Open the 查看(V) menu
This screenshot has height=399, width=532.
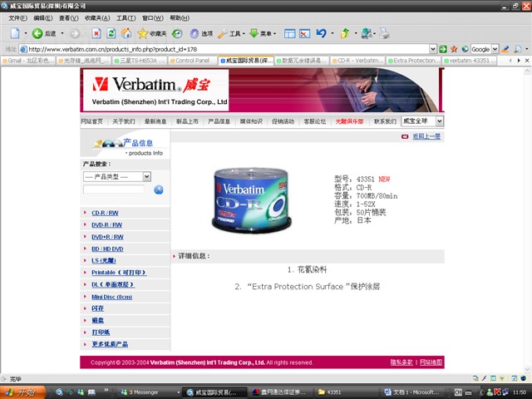(x=68, y=18)
